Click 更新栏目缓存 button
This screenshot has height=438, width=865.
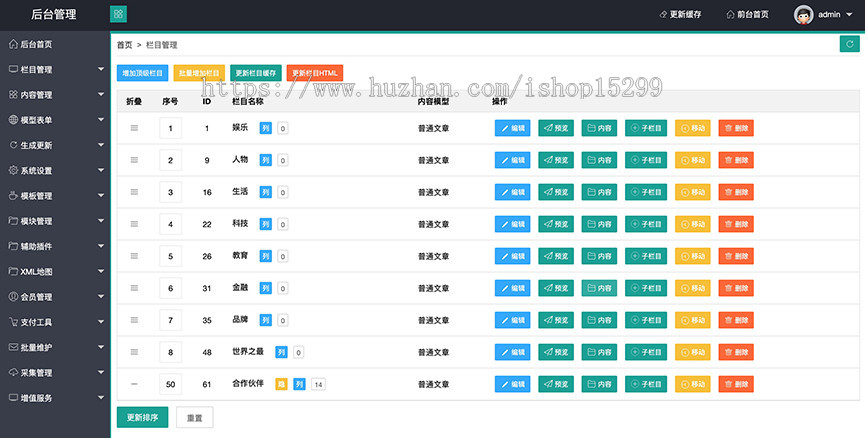point(256,73)
